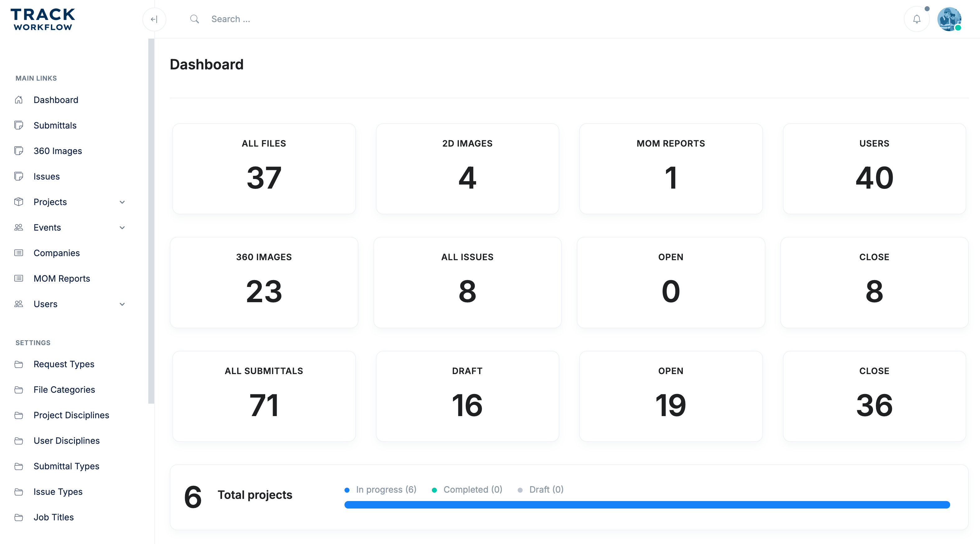980x544 pixels.
Task: Select the Companies icon in sidebar
Action: click(19, 253)
